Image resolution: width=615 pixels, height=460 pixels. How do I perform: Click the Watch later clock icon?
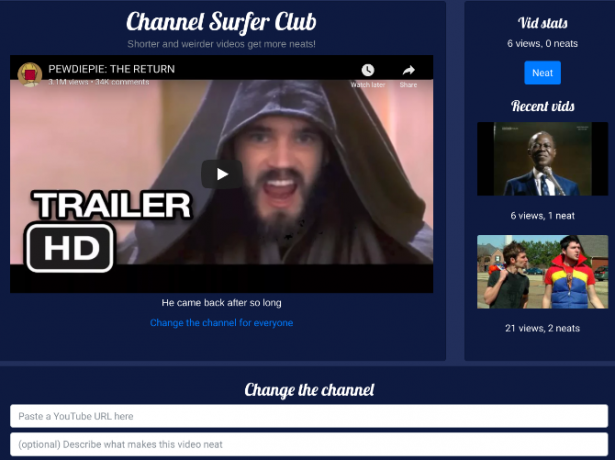tap(368, 70)
